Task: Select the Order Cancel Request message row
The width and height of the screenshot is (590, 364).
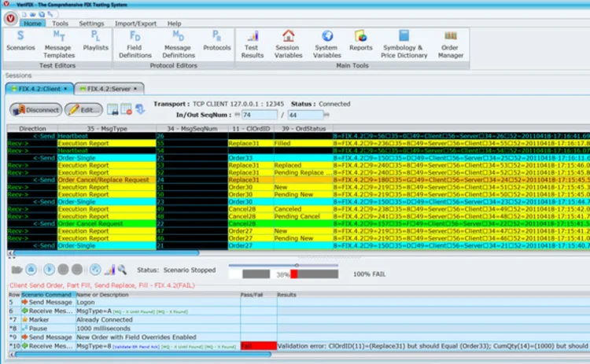Action: [298, 224]
